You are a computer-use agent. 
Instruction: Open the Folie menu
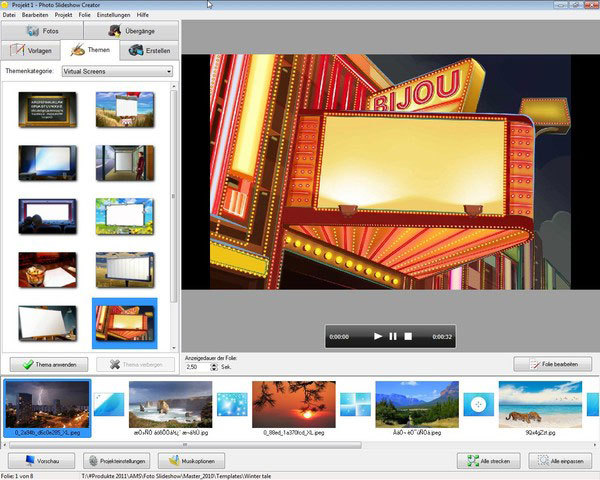pyautogui.click(x=84, y=15)
